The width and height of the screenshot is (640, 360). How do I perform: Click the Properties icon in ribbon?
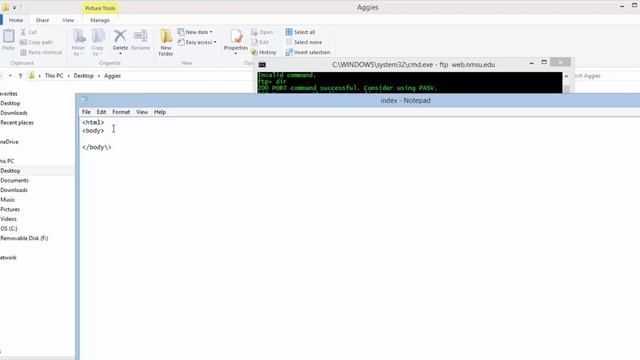click(x=236, y=36)
